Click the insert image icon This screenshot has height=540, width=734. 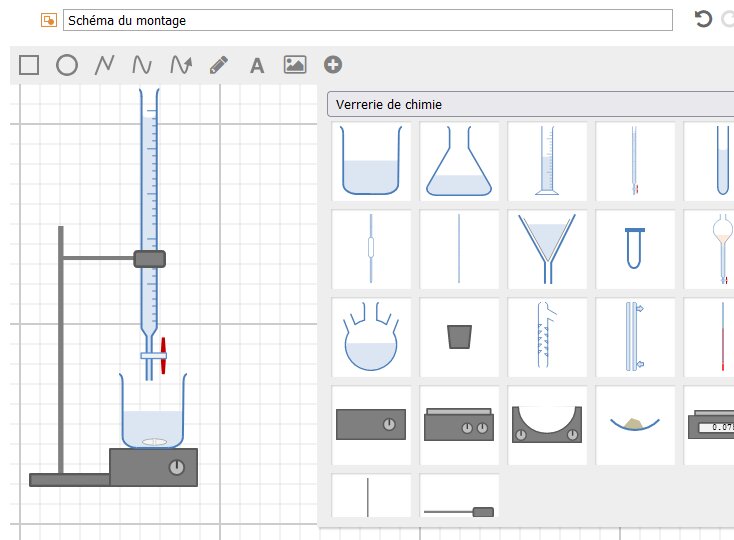(x=295, y=65)
